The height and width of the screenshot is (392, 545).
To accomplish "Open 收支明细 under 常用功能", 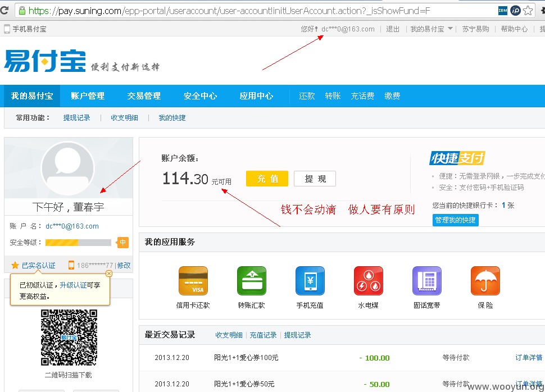I will pos(124,118).
